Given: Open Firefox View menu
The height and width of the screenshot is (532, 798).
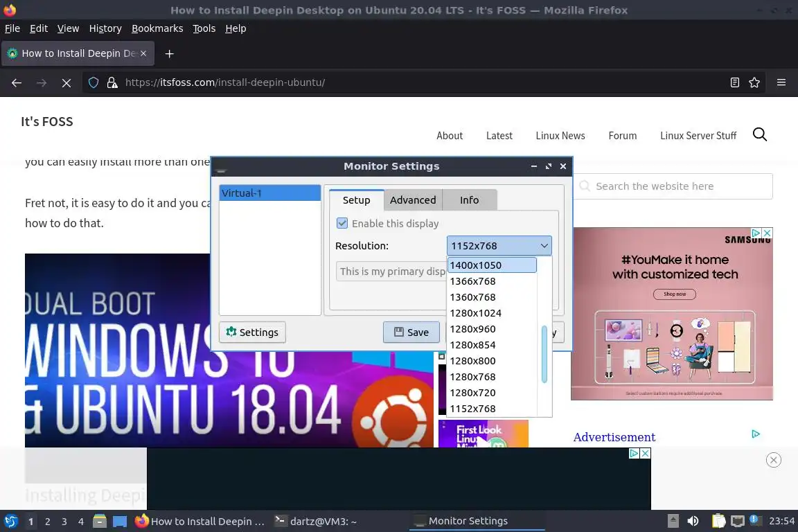Looking at the screenshot, I should [x=68, y=28].
